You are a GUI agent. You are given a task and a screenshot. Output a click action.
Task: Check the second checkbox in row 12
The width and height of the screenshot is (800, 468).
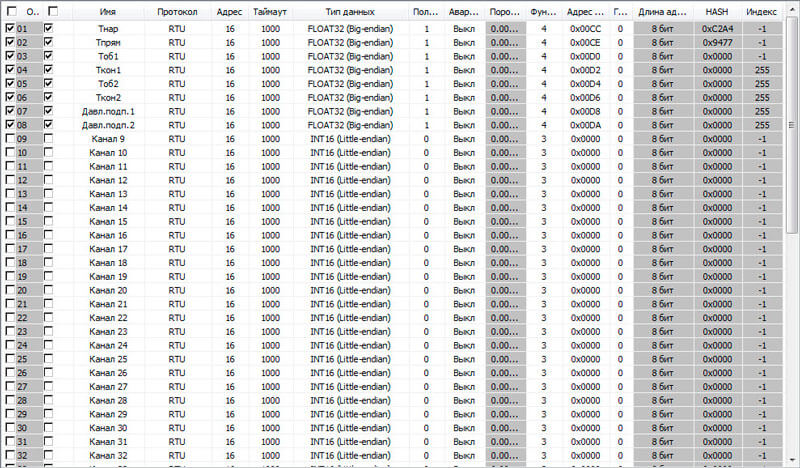[x=48, y=179]
